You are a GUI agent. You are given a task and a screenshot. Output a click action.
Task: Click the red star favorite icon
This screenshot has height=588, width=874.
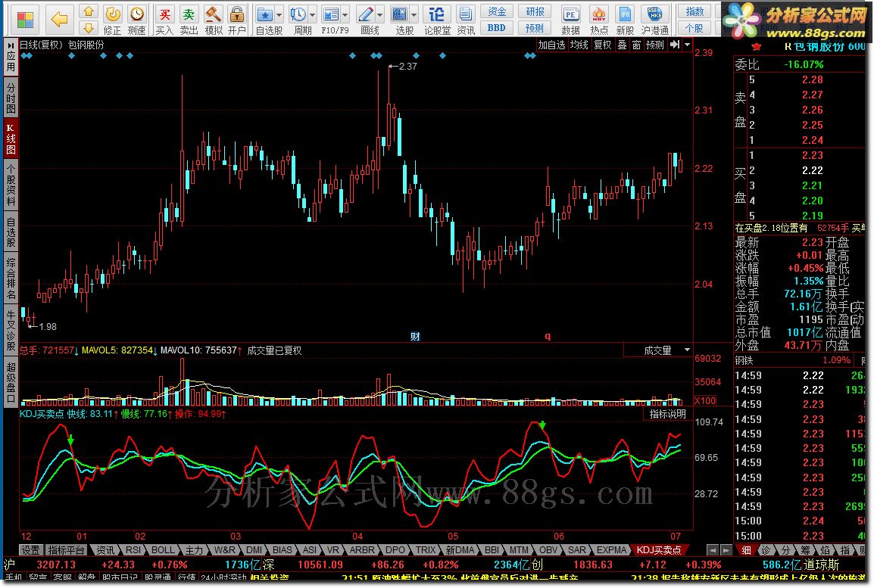click(x=756, y=47)
